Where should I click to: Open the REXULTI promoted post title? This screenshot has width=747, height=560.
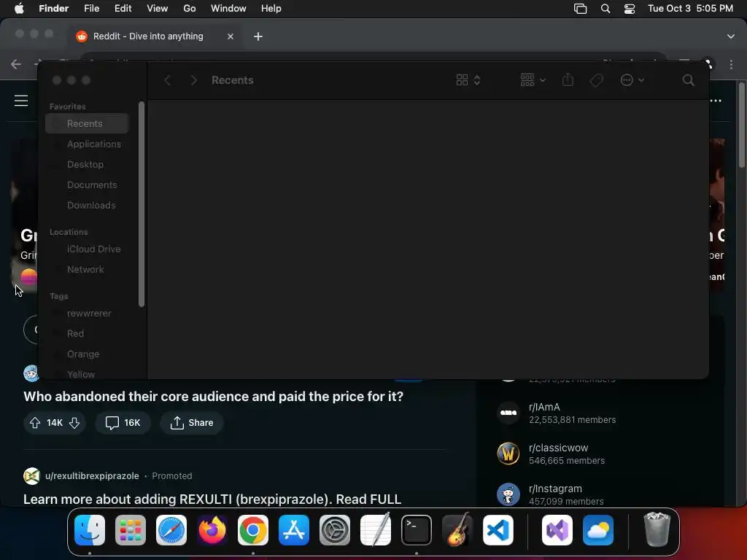point(212,499)
